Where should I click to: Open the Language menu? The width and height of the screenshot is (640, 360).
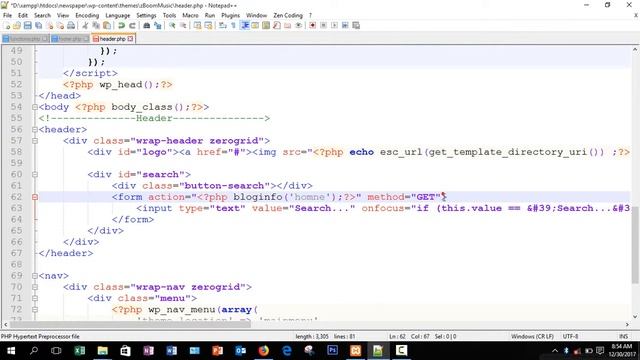coord(118,15)
